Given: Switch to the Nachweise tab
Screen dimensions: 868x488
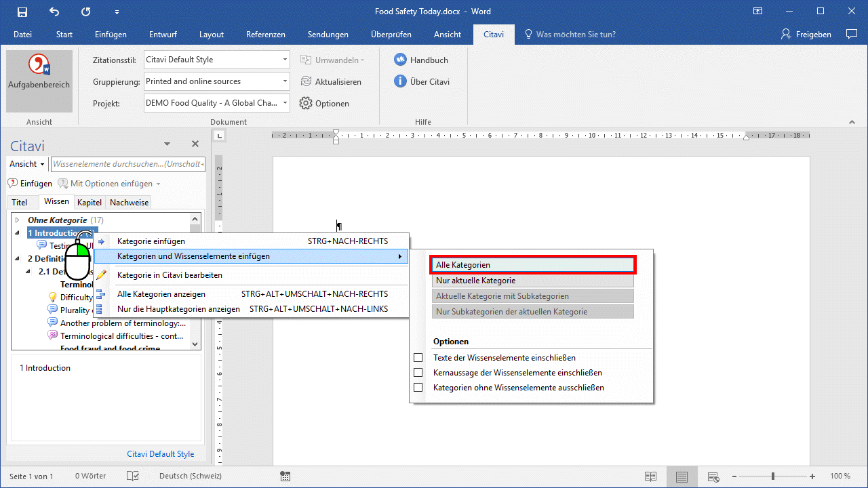Looking at the screenshot, I should click(x=129, y=202).
